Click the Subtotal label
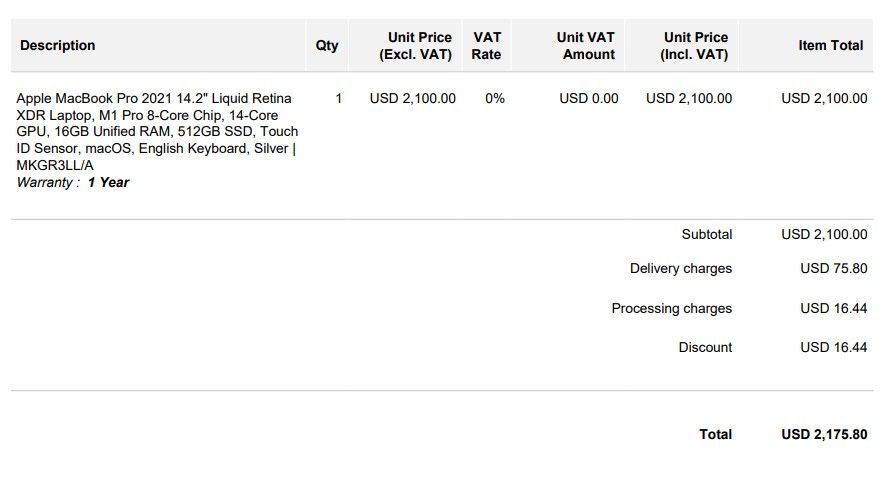895x504 pixels. point(706,235)
